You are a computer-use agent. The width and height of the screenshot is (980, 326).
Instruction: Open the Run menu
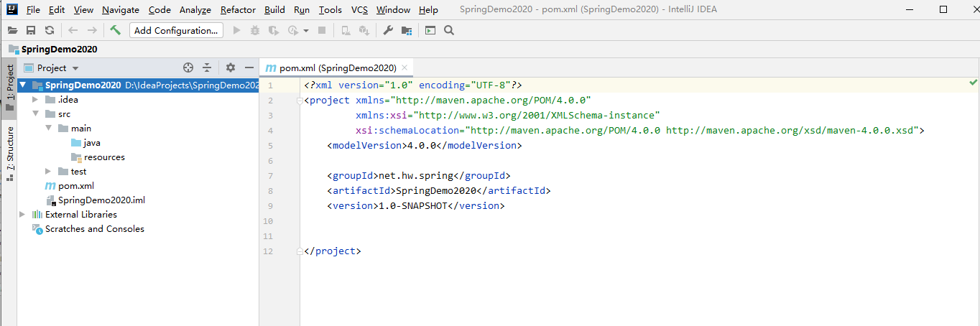(x=302, y=10)
